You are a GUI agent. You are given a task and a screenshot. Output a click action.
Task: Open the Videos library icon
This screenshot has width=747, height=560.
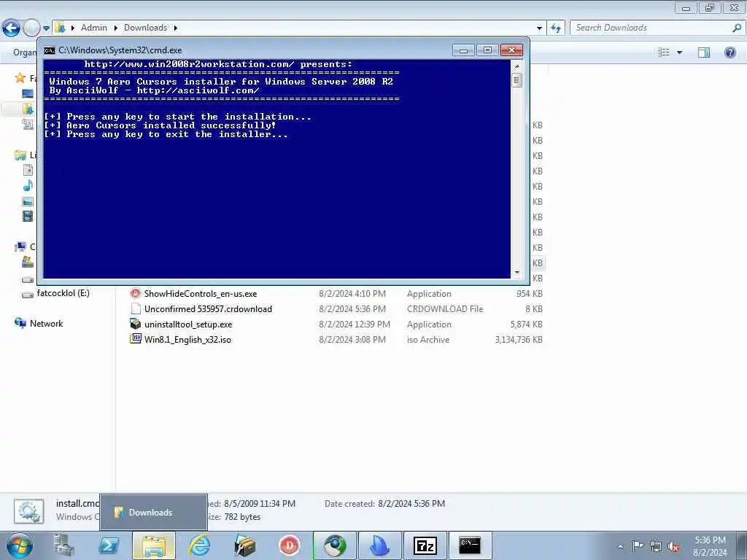[x=28, y=217]
